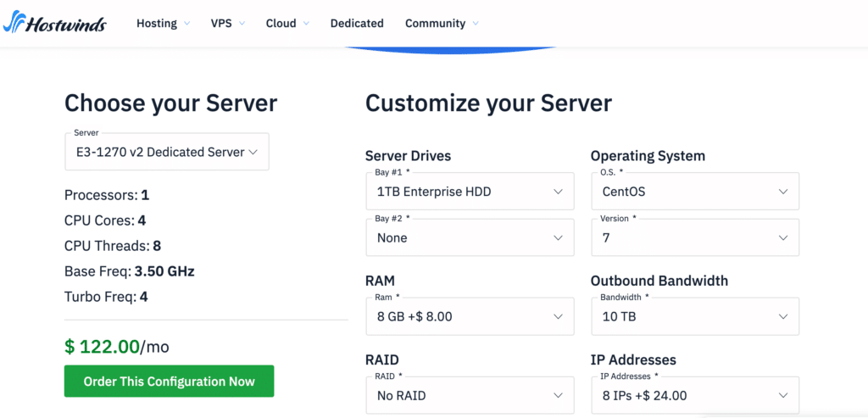Image resolution: width=868 pixels, height=418 pixels.
Task: Open the Community menu
Action: pyautogui.click(x=442, y=23)
